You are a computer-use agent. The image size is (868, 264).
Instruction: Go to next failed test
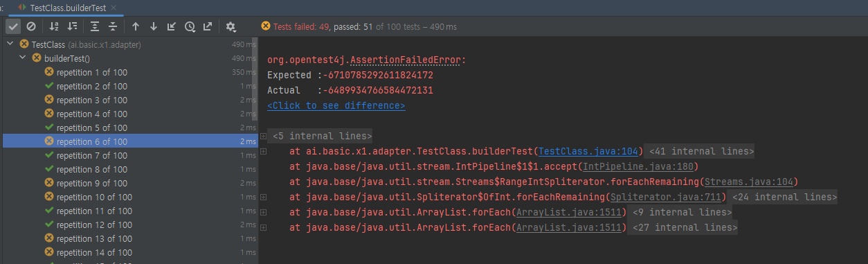[154, 26]
